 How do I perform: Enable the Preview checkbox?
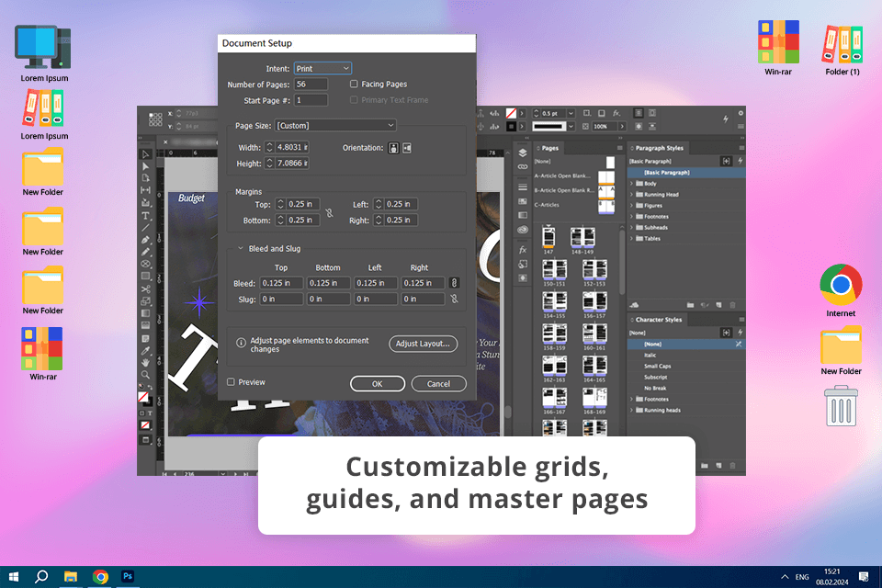coord(231,382)
